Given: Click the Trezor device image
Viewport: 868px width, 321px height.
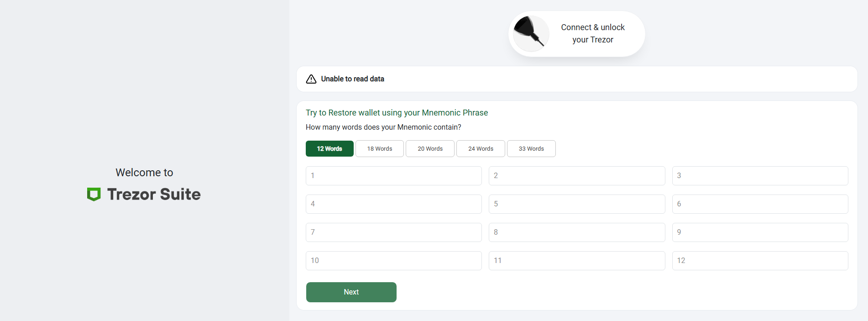Looking at the screenshot, I should click(531, 33).
